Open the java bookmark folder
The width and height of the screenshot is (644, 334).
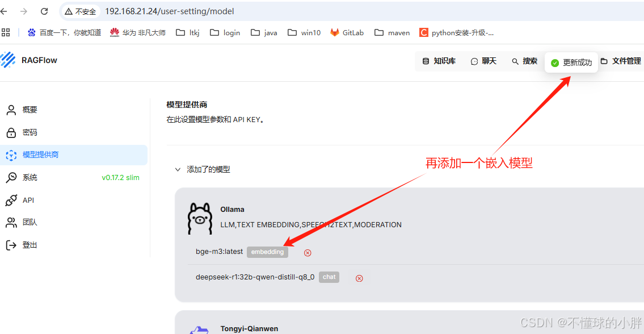[264, 32]
